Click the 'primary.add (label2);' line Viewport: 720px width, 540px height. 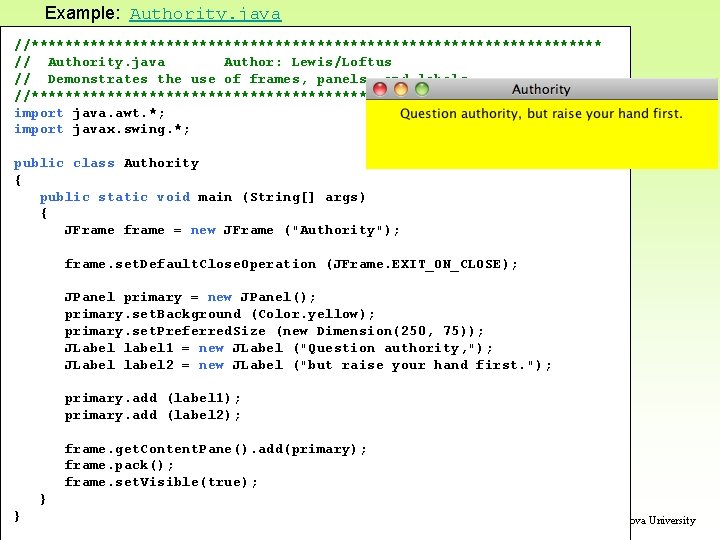(152, 415)
